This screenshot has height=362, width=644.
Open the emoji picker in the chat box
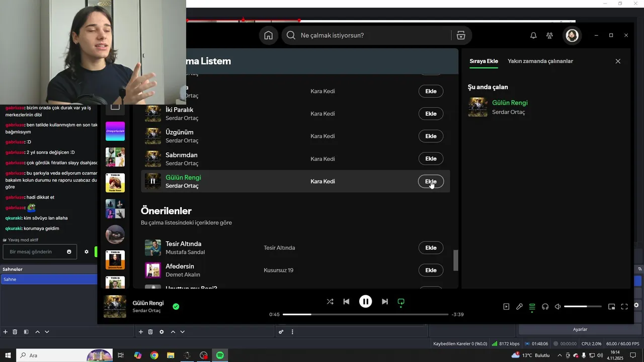[69, 252]
